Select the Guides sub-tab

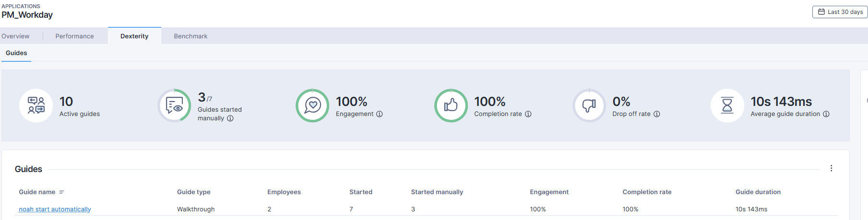click(16, 53)
